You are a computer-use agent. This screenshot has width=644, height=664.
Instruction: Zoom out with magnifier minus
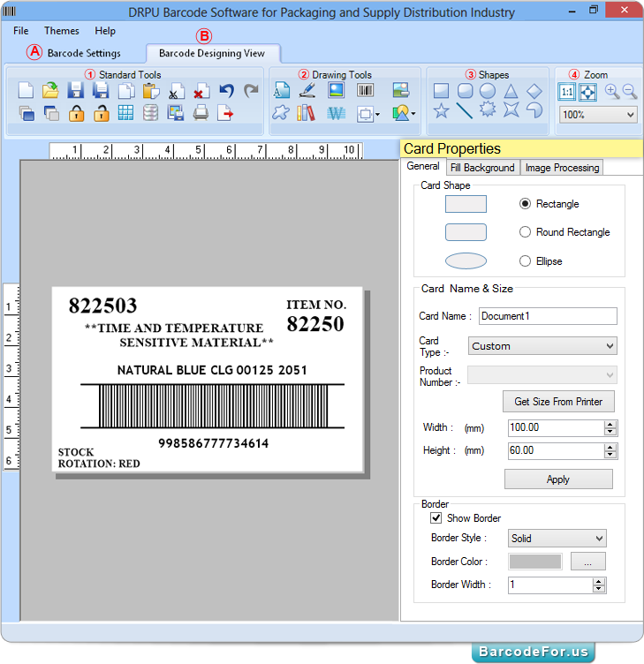630,91
